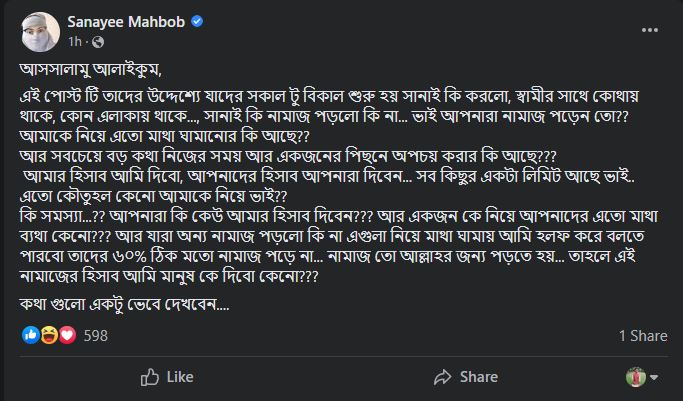Click the blue verified badge beside Sanayee Mahbob
683x401 pixels.
(x=197, y=21)
